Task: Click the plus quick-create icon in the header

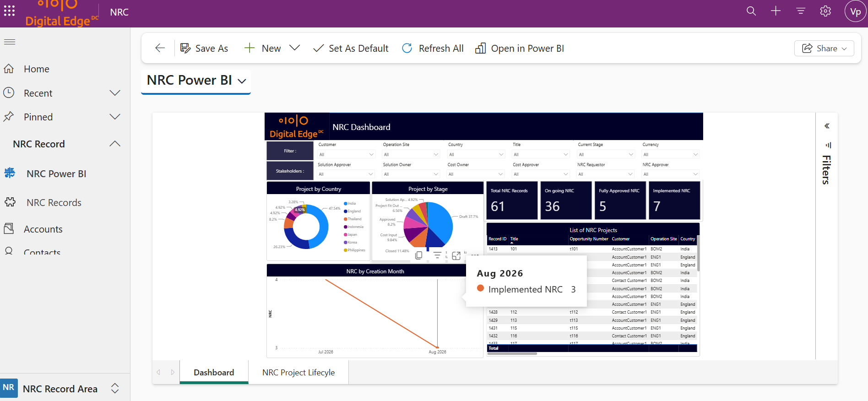Action: [776, 11]
